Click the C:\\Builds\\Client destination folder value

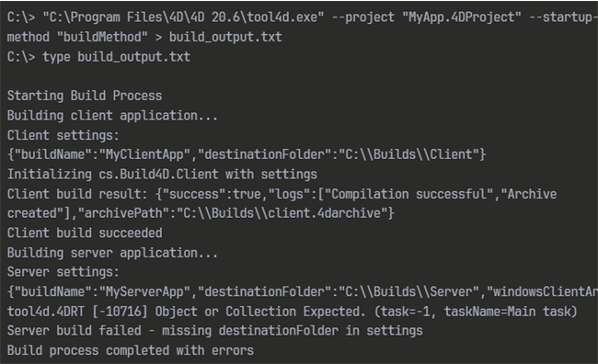[x=409, y=154]
